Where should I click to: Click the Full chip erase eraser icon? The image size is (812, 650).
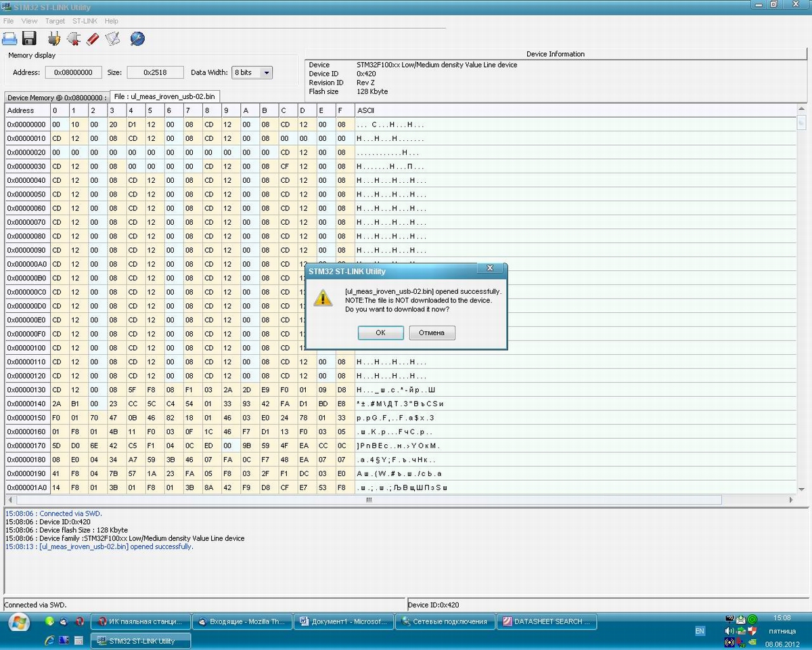coord(93,39)
